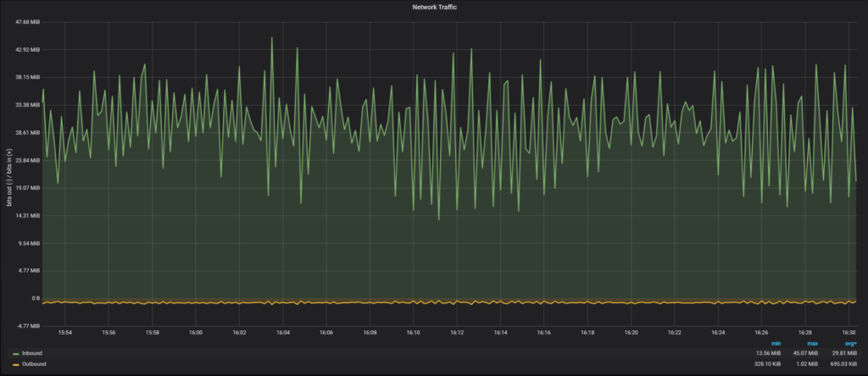This screenshot has height=376, width=868.
Task: Click the Inbound max value 45.07 MiB
Action: pyautogui.click(x=804, y=353)
